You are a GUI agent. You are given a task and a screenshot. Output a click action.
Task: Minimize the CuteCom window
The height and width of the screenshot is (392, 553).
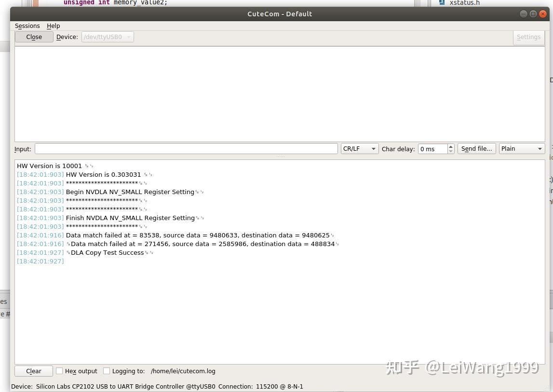[x=523, y=13]
